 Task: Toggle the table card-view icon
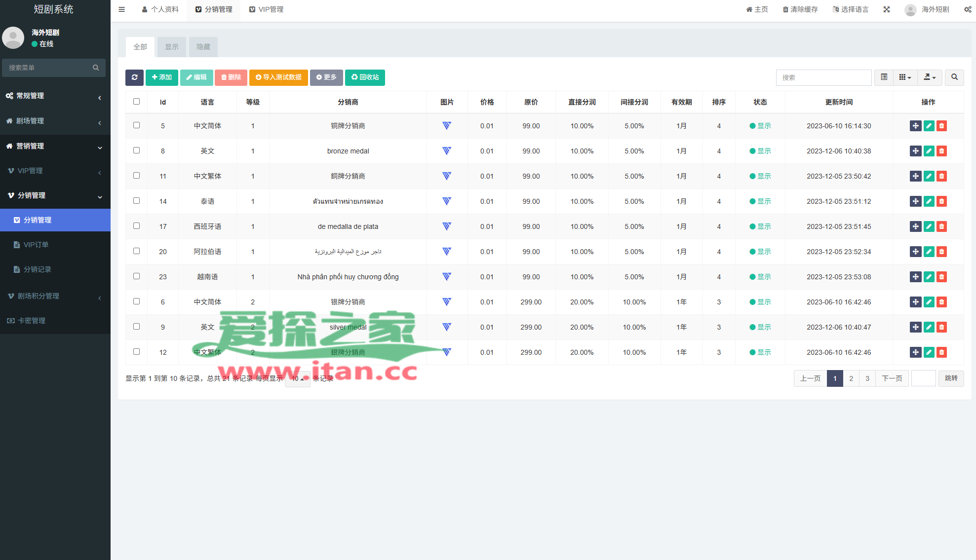coord(884,77)
